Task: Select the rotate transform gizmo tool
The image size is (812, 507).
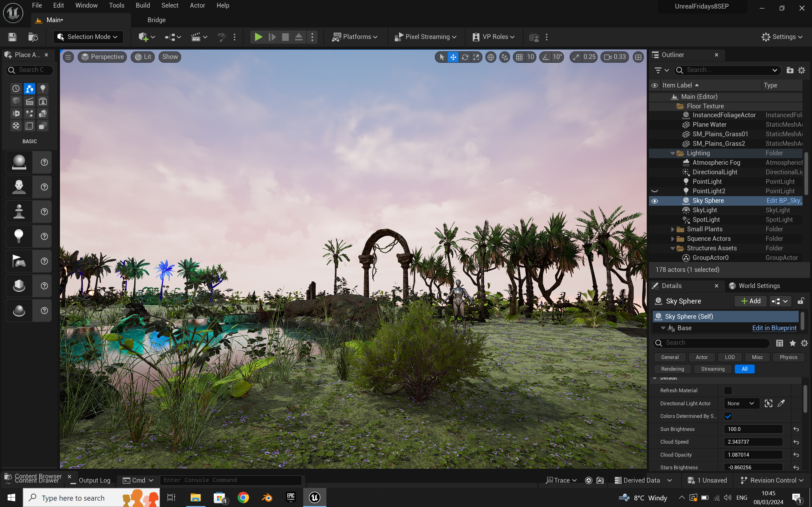Action: 465,57
